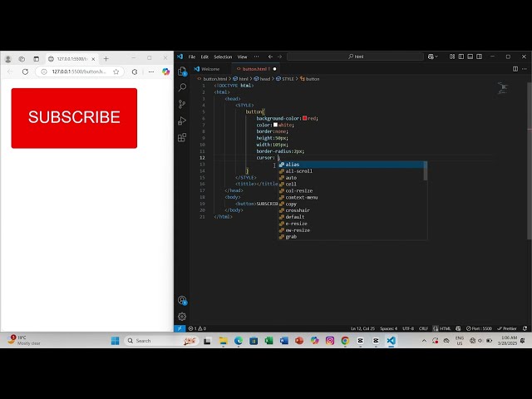The width and height of the screenshot is (532, 399).
Task: Toggle the secondary side bar
Action: click(x=479, y=57)
